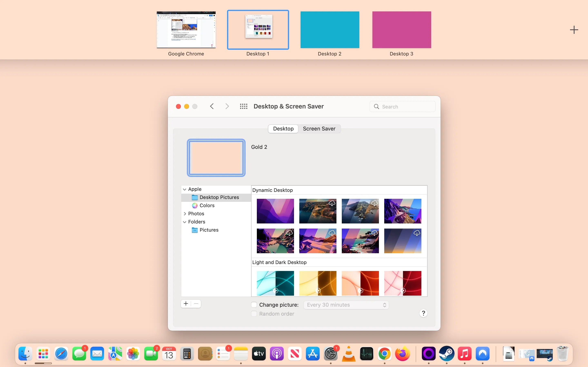Collapse the Apple section
The image size is (588, 367).
pos(185,189)
